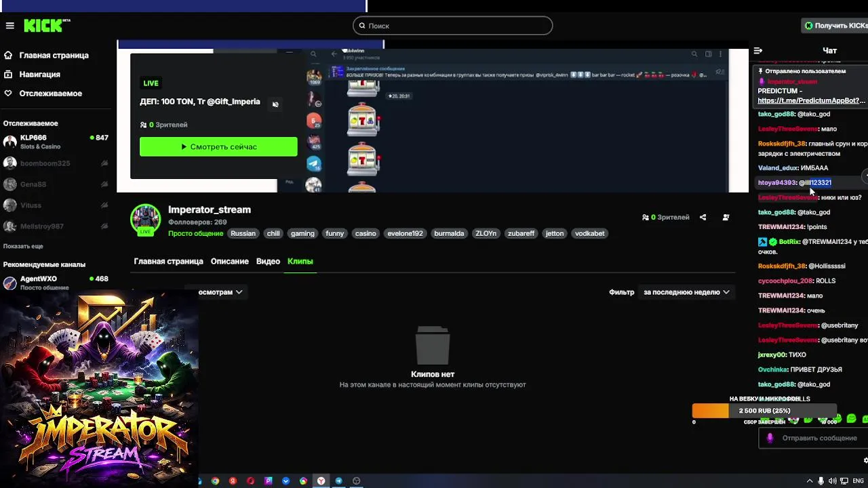
Task: Click the Imperator_stream channel name
Action: click(210, 210)
